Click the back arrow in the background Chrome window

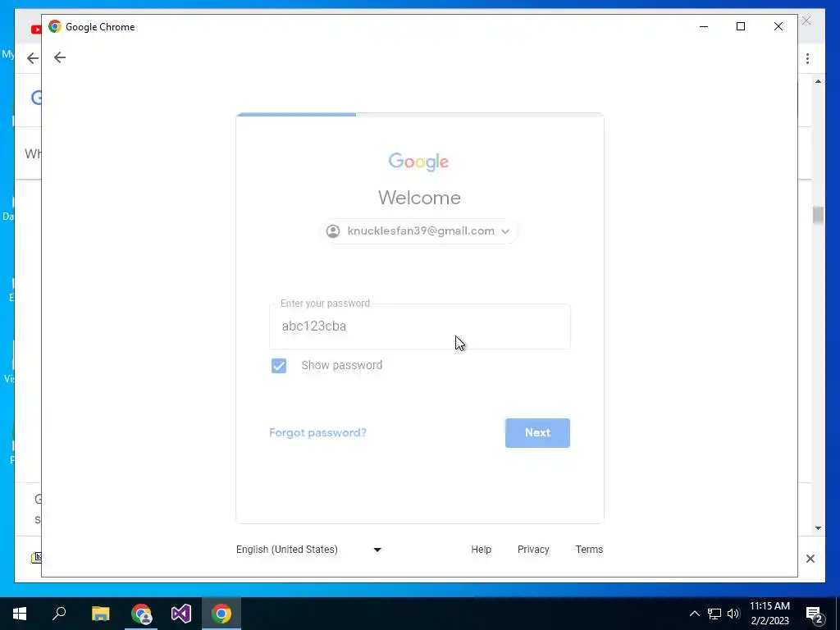click(x=33, y=58)
